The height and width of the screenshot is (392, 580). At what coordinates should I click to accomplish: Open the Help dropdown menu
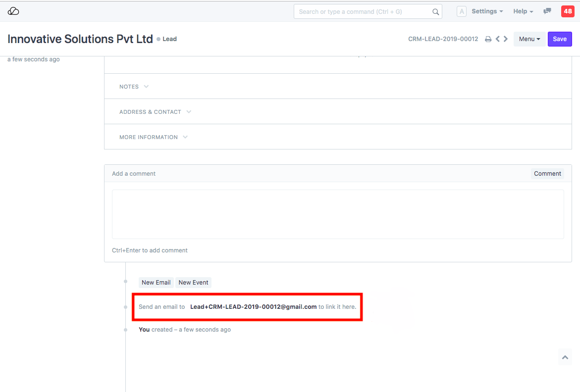(x=523, y=11)
